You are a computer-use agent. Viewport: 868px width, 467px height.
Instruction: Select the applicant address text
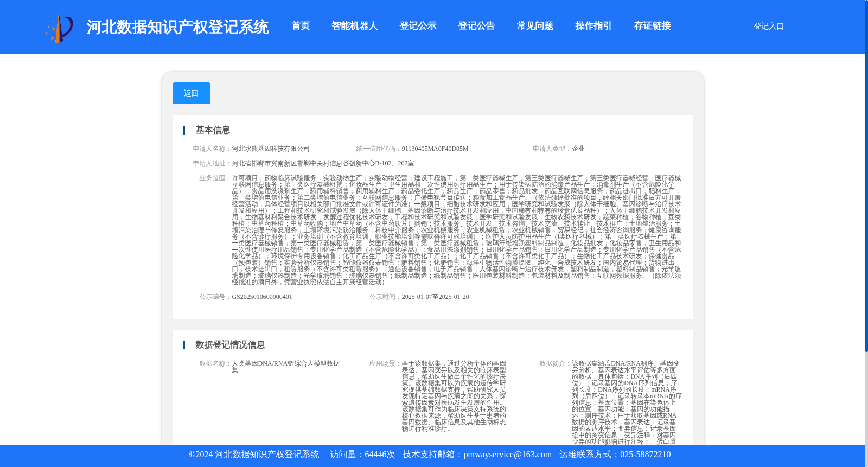tap(323, 163)
